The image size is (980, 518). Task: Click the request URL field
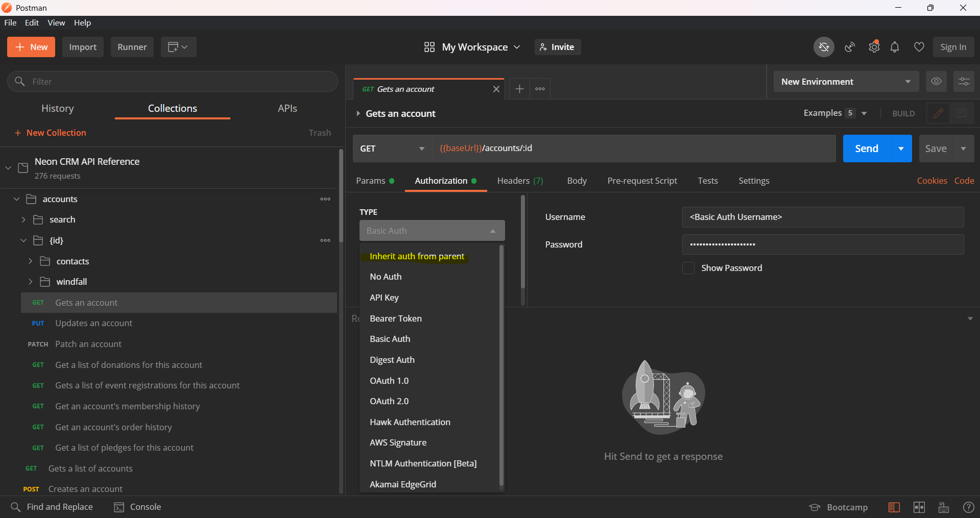point(634,149)
